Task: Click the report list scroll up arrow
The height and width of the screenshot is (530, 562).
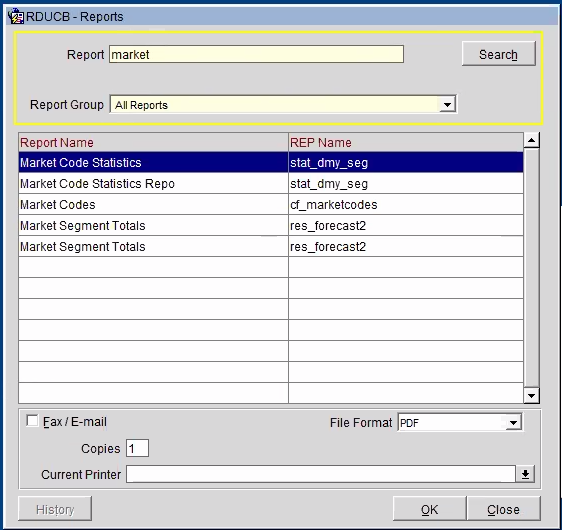Action: click(x=532, y=140)
